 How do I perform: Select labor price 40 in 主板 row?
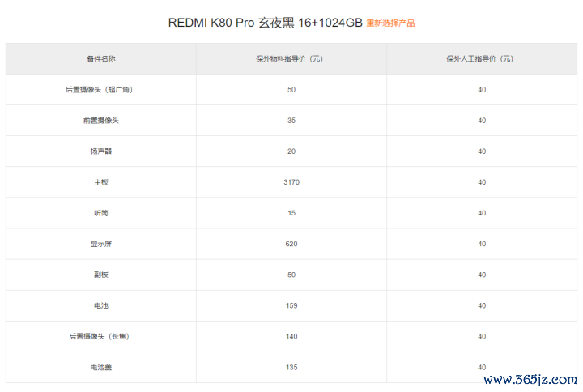coord(482,182)
